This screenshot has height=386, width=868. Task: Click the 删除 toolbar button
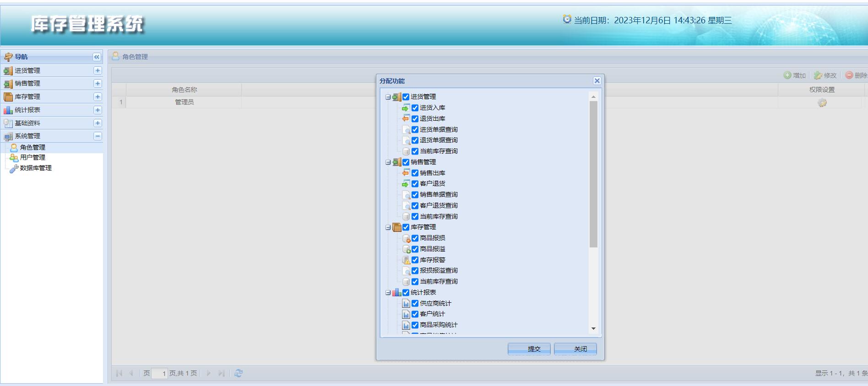tap(856, 75)
